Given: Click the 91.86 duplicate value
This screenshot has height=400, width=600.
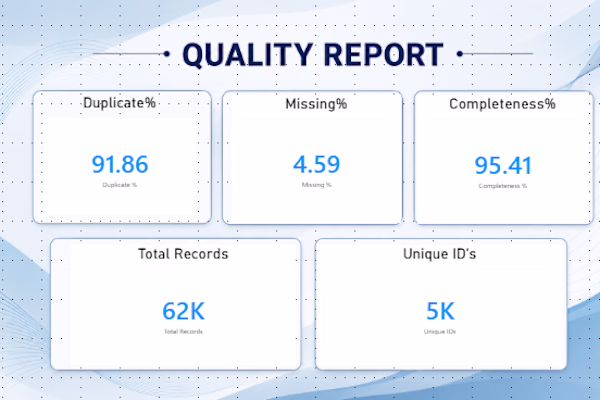Looking at the screenshot, I should click(120, 164).
